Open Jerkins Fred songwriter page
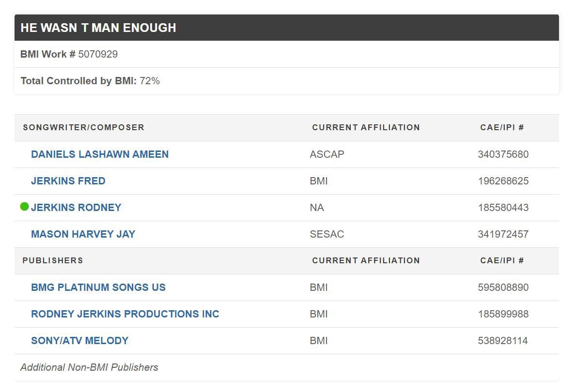This screenshot has height=392, width=575. point(68,181)
